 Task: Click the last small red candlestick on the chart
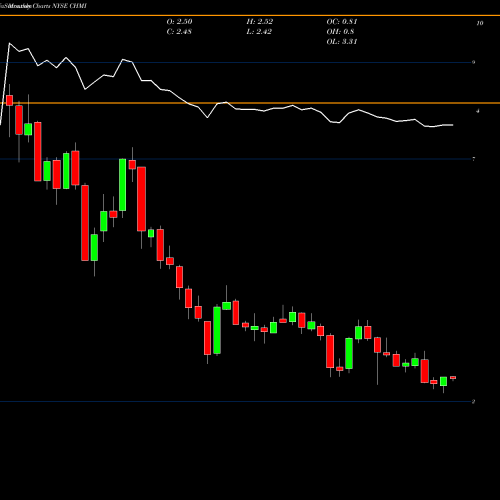point(453,378)
